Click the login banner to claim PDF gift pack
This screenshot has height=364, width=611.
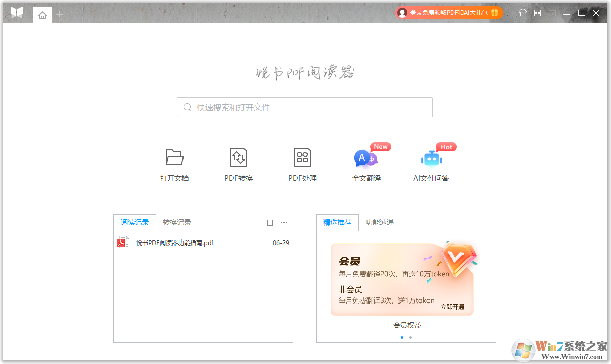pos(448,12)
